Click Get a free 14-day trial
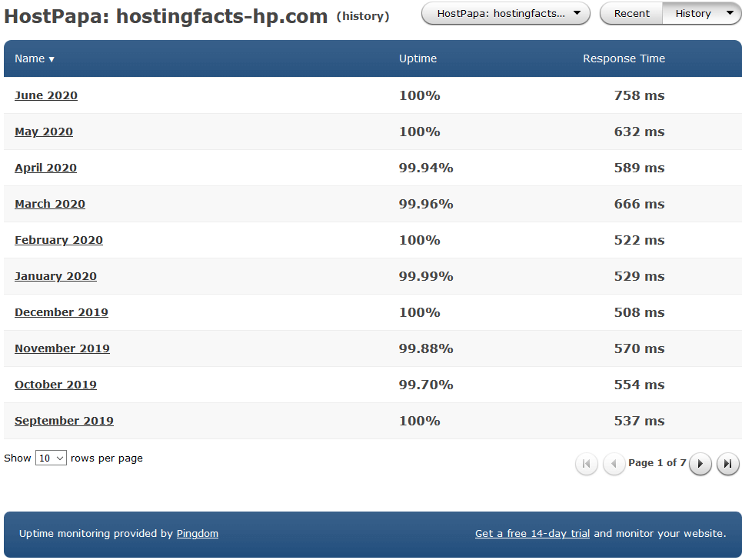 click(x=532, y=534)
